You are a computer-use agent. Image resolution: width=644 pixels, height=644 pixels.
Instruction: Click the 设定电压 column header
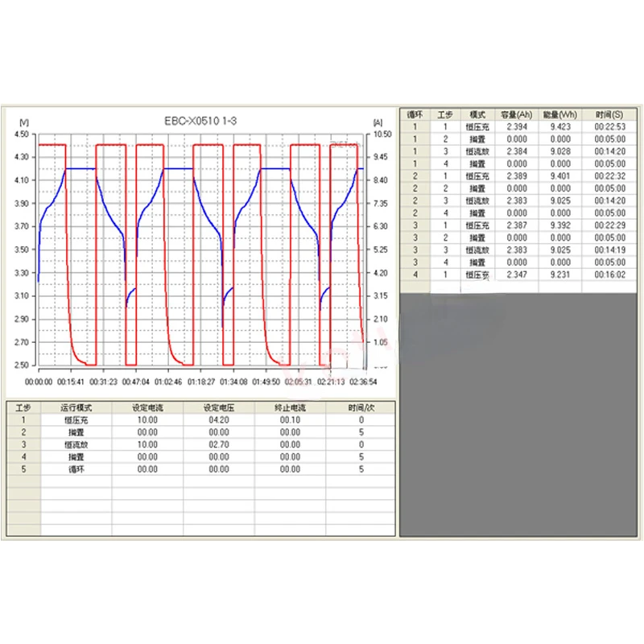(219, 408)
